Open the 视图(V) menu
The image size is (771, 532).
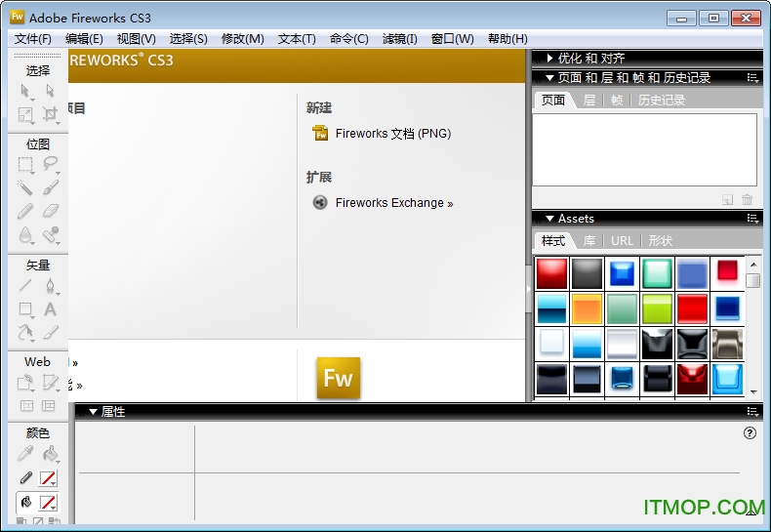coord(137,39)
